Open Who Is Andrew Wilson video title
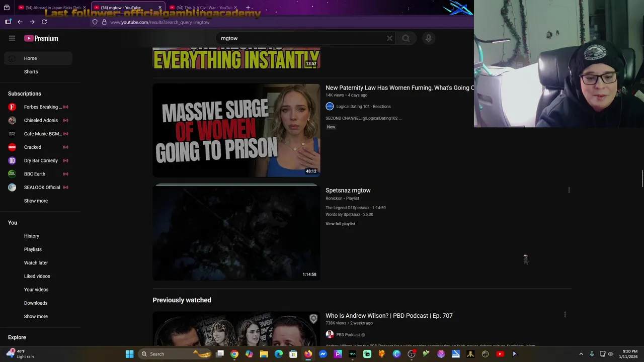 tap(389, 316)
